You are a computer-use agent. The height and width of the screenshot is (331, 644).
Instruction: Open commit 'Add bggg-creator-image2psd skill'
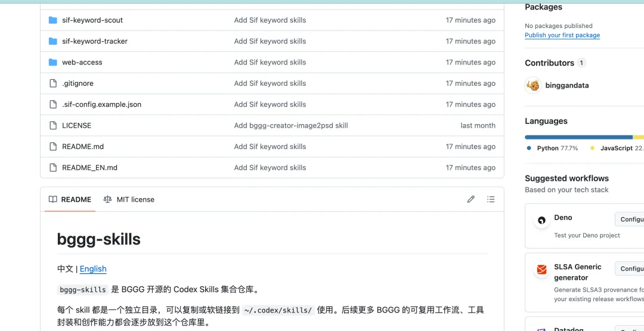coord(291,126)
